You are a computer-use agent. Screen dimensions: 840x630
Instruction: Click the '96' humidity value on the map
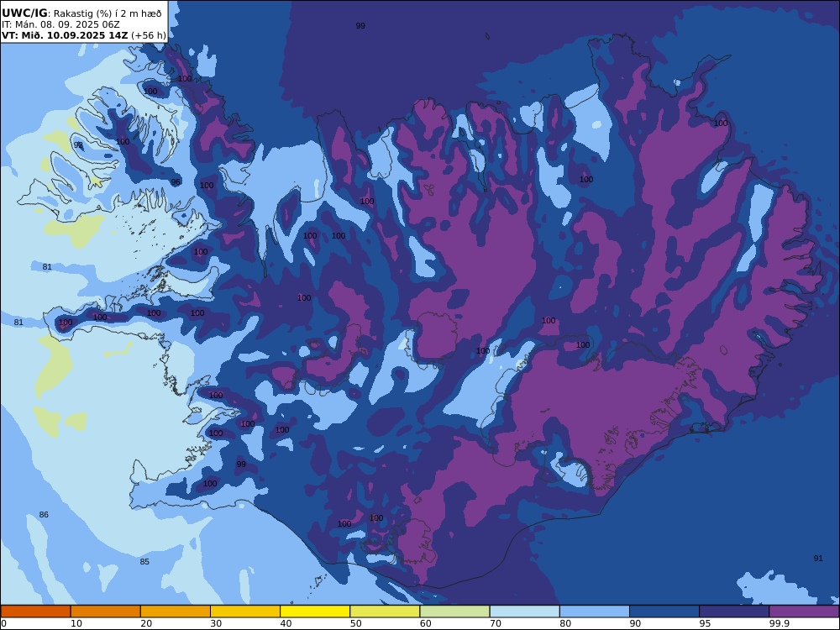176,182
